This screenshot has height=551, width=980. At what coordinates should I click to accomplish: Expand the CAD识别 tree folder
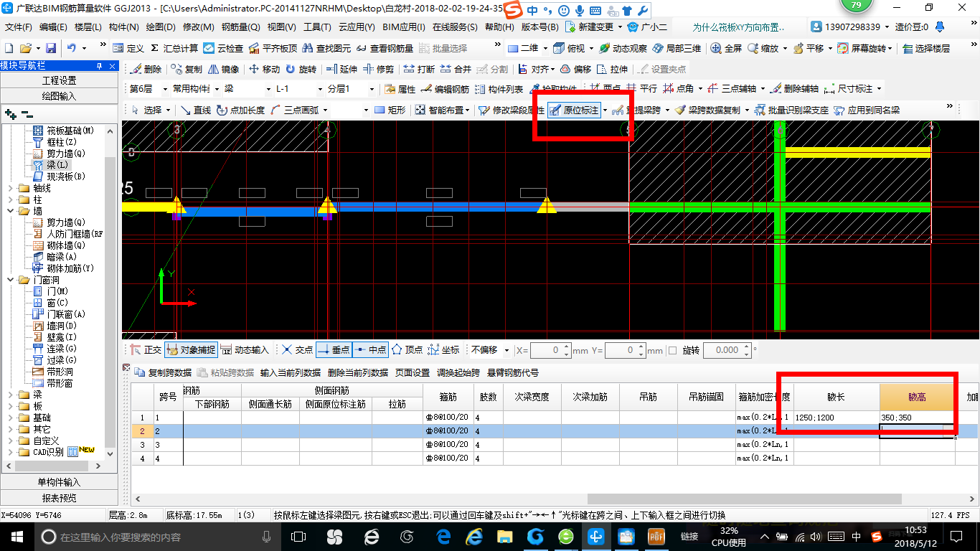[x=10, y=452]
